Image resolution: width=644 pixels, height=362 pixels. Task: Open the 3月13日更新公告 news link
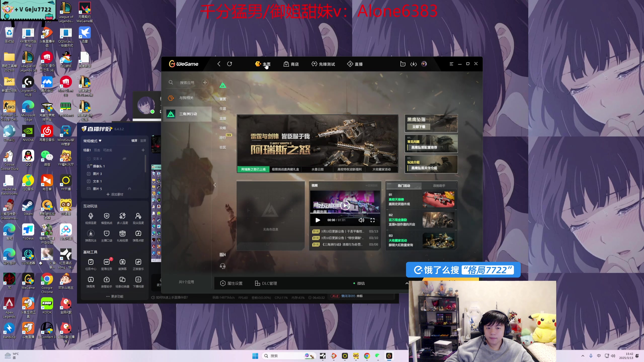tap(343, 231)
